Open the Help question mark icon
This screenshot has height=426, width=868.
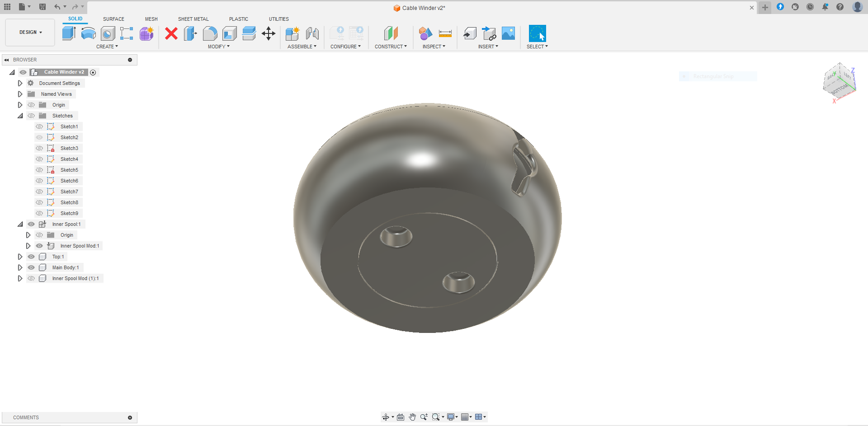(840, 7)
